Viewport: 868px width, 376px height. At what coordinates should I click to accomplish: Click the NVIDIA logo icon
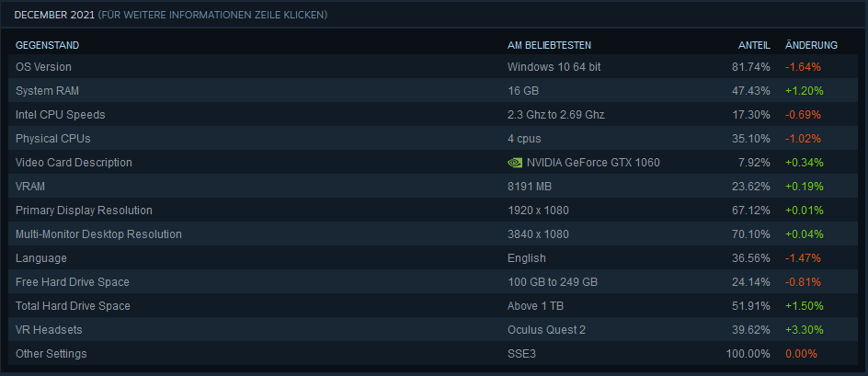pos(514,163)
